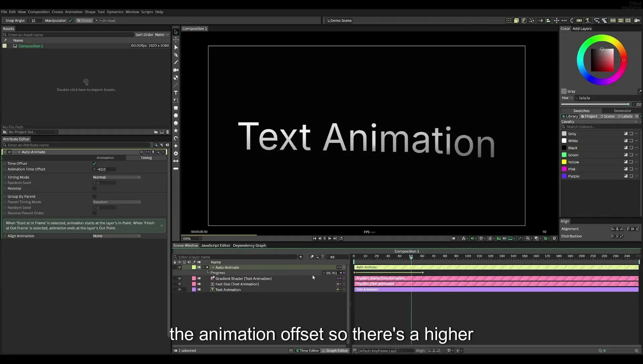Image resolution: width=643 pixels, height=364 pixels.
Task: Open the viewer settings gear icon
Action: pos(554,239)
